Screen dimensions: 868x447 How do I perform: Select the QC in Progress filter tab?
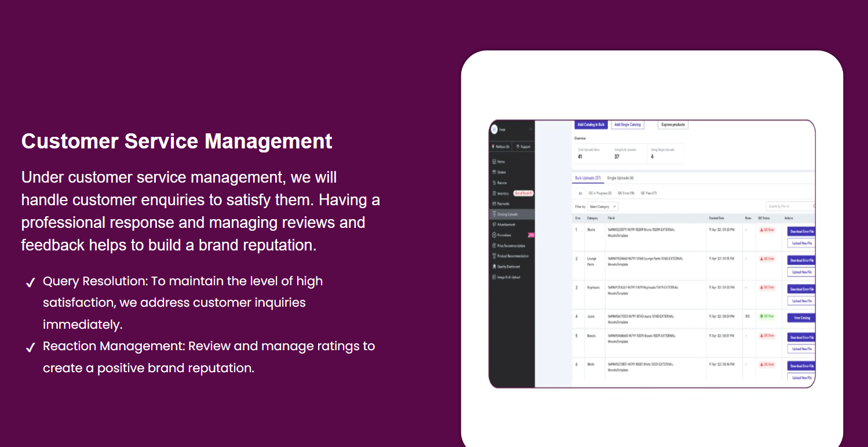(x=600, y=193)
